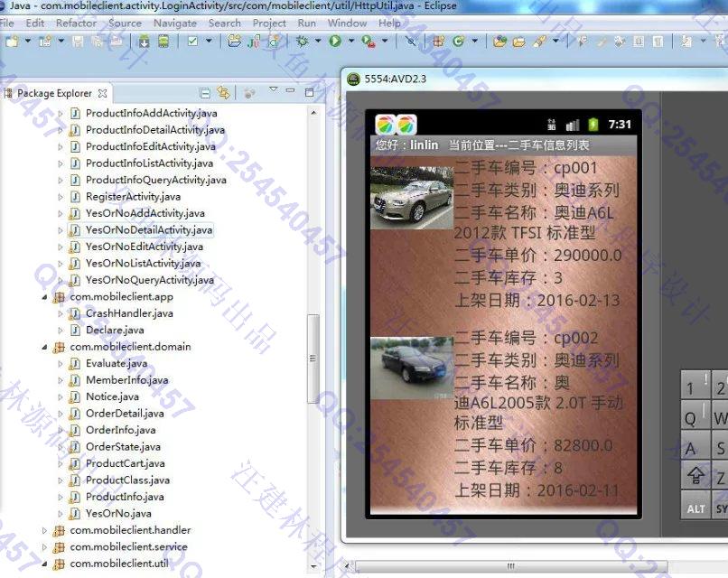728x578 pixels.
Task: Click the green Run button icon
Action: [335, 42]
